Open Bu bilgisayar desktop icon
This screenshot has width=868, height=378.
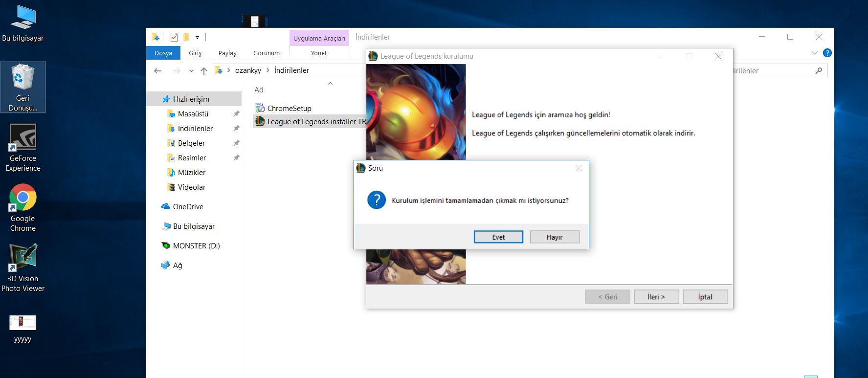tap(23, 23)
